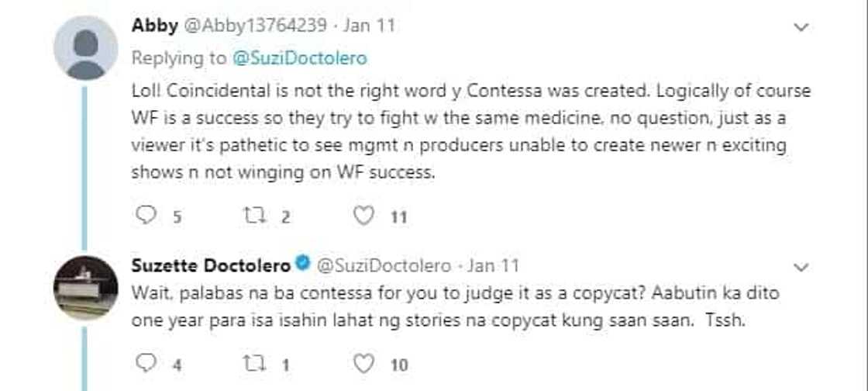Retweet Abby's tweet about Contessa
This screenshot has height=391, width=868.
[256, 216]
